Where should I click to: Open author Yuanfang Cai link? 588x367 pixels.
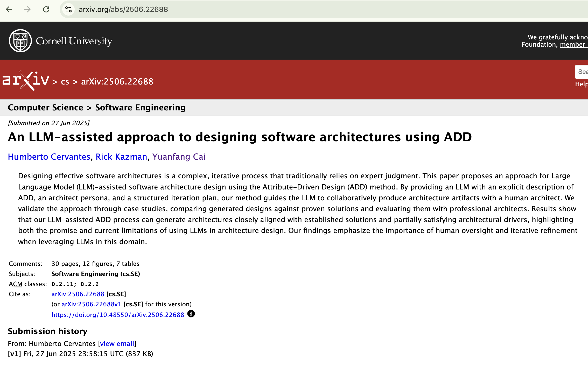179,157
